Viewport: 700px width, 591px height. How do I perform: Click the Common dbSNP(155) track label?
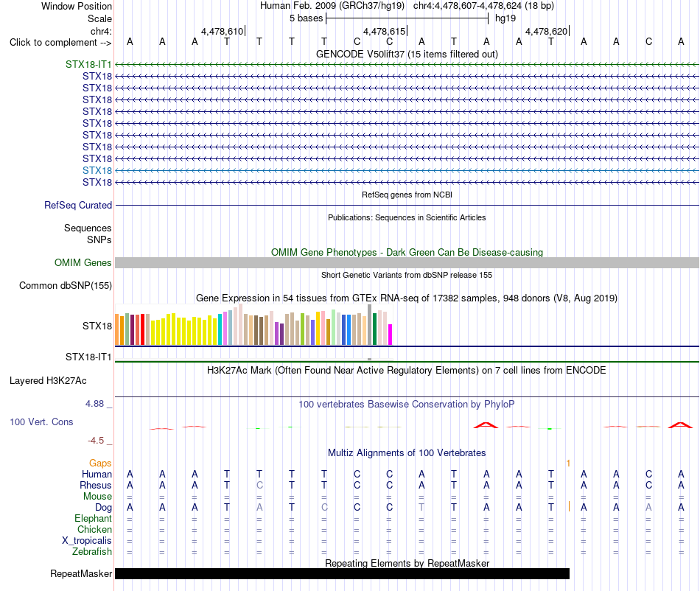(66, 286)
